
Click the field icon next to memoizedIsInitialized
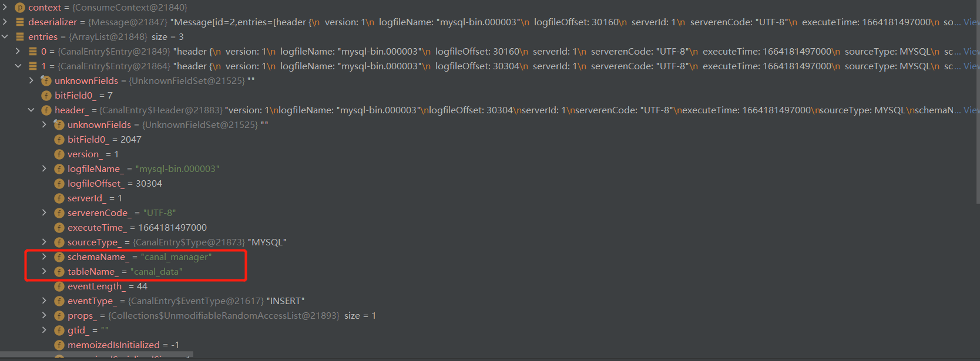(x=59, y=345)
